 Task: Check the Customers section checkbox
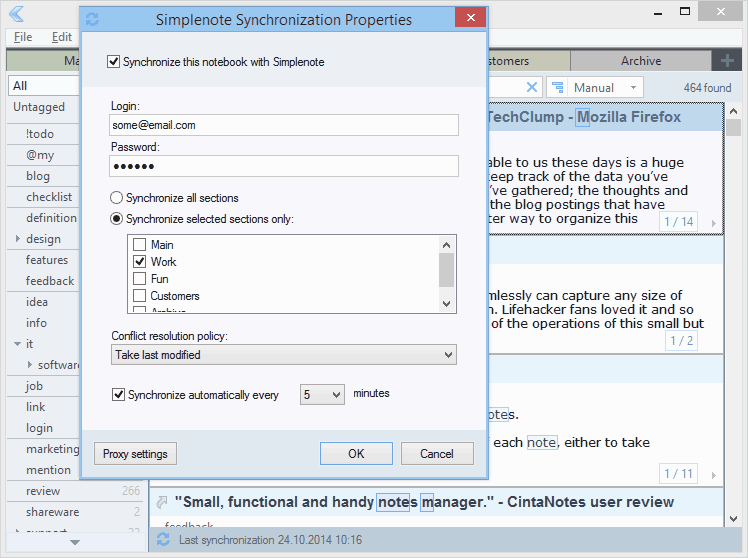139,296
